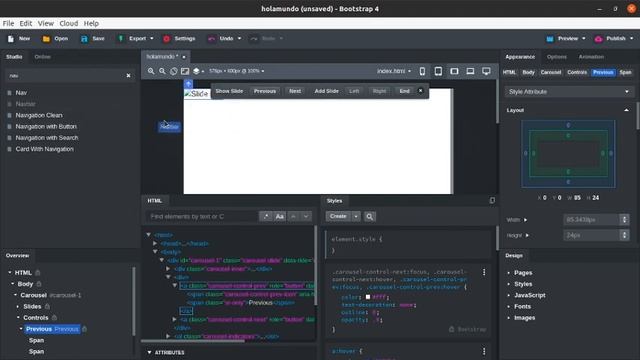Open the index.html page selector
This screenshot has width=640, height=360.
tap(394, 71)
